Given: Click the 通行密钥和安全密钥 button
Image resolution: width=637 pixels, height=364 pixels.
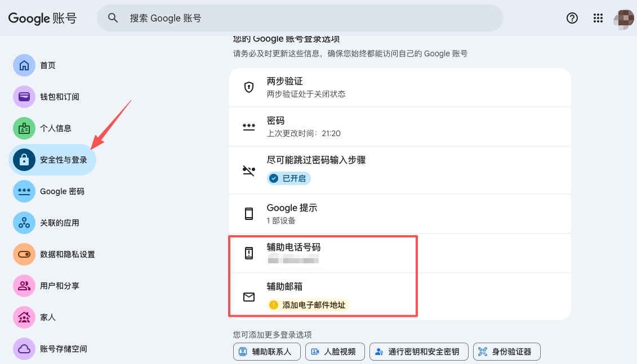Looking at the screenshot, I should point(419,352).
